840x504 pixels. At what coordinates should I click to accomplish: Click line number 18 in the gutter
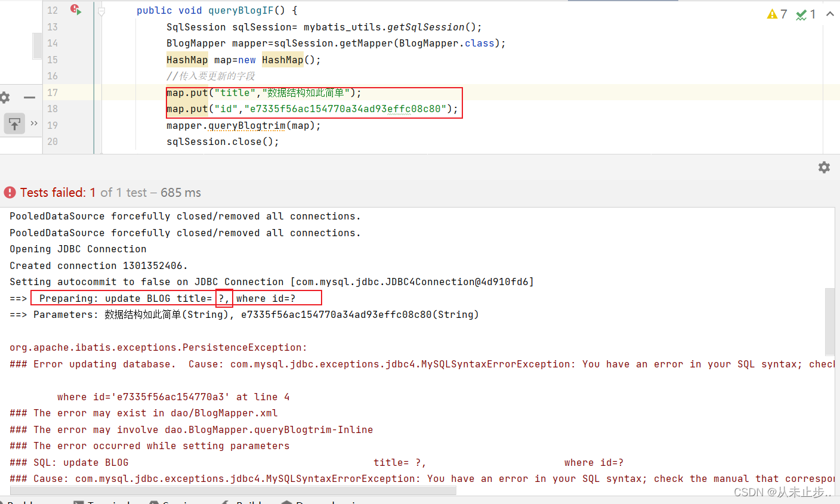point(52,109)
